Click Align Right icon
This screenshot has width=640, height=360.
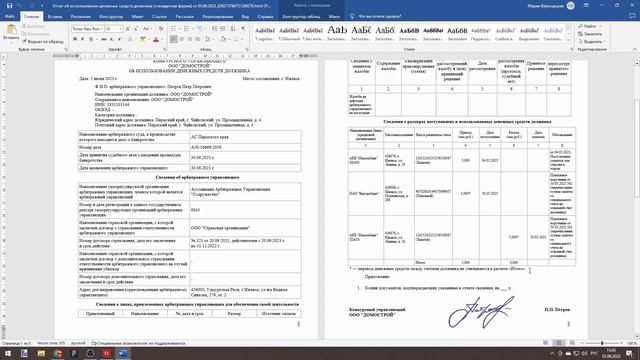coord(190,39)
